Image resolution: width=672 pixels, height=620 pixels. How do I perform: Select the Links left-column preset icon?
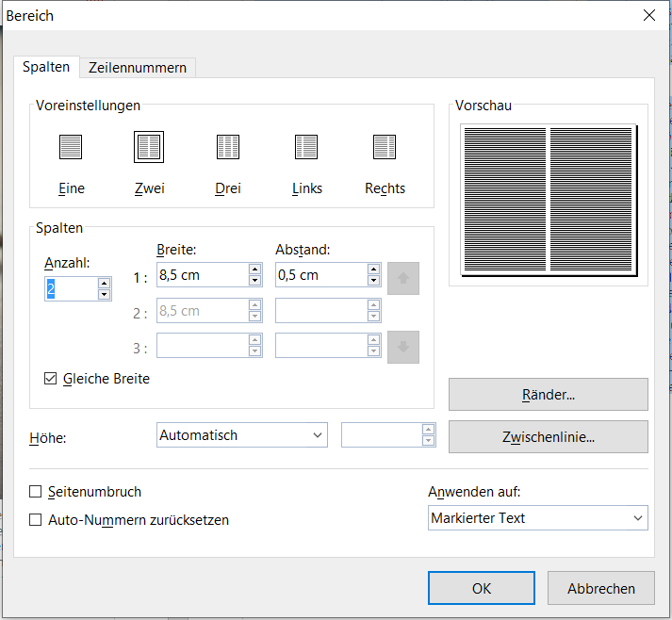(306, 147)
